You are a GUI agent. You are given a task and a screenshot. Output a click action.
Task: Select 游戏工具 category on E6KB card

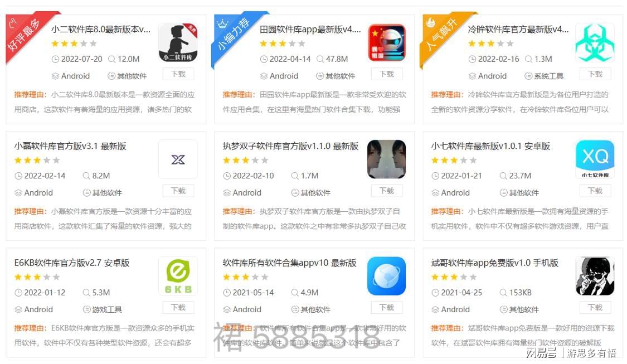point(102,309)
